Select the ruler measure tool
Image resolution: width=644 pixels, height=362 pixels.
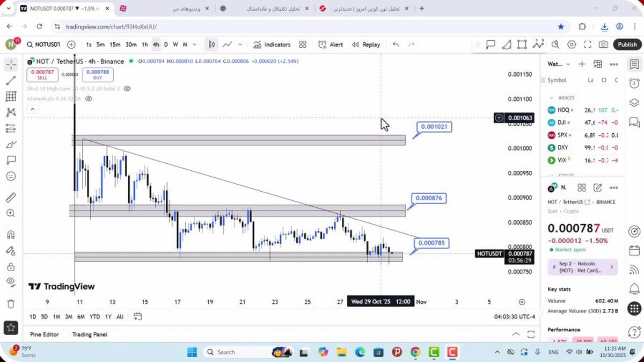click(11, 198)
